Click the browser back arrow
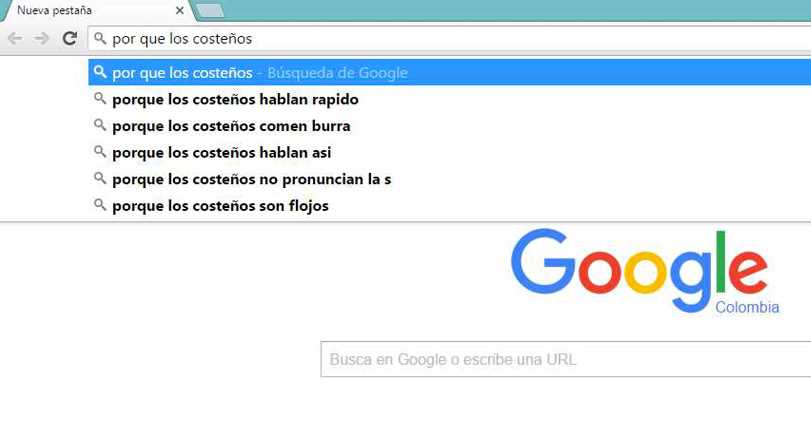The image size is (811, 422). (15, 38)
